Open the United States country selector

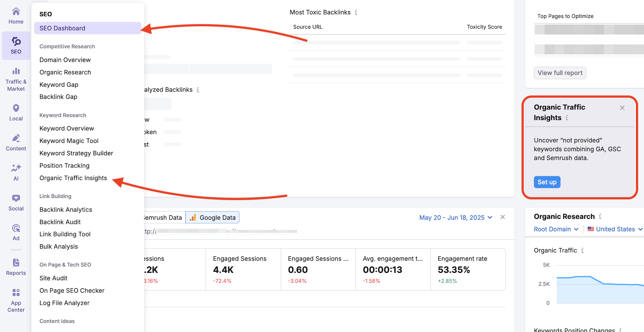click(x=614, y=229)
